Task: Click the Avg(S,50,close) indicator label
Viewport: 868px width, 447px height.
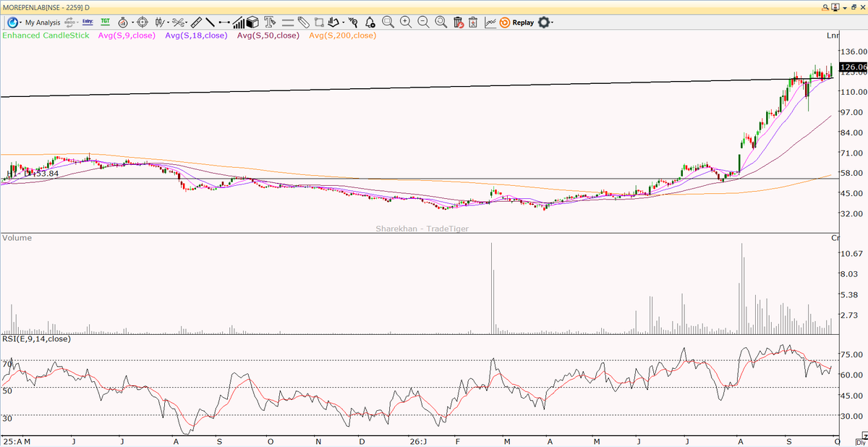Action: pos(269,35)
